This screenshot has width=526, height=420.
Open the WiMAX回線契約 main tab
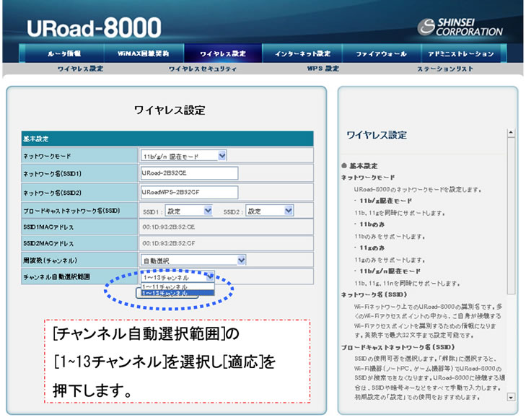pyautogui.click(x=144, y=53)
